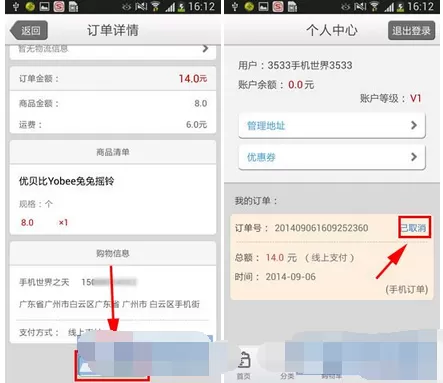Tap the mute status icon in 订单详情 screen
This screenshot has width=443, height=383.
pyautogui.click(x=141, y=7)
